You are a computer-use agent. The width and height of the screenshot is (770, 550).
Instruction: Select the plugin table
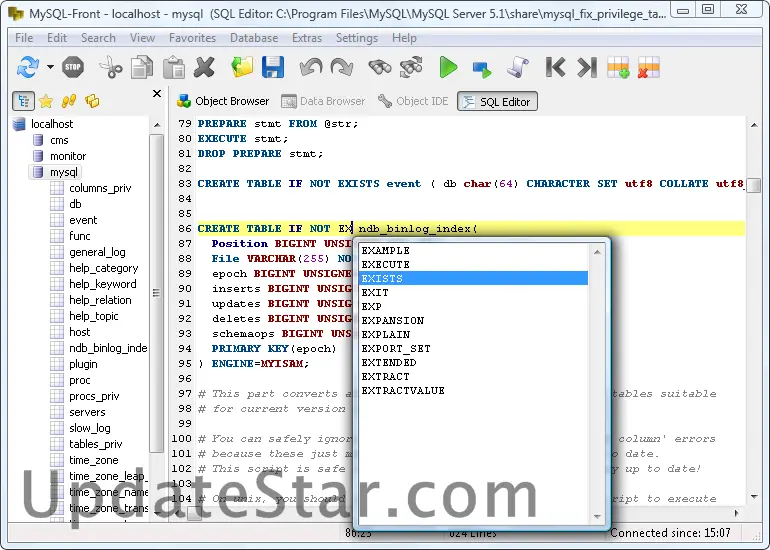[x=83, y=364]
